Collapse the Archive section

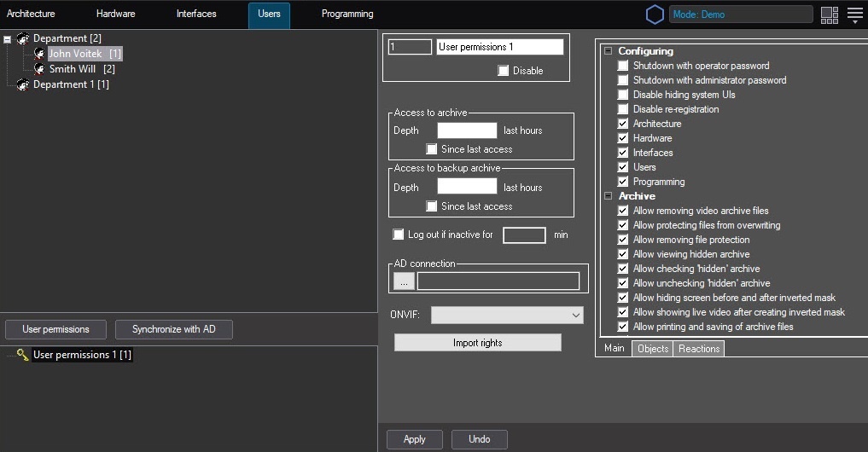608,196
